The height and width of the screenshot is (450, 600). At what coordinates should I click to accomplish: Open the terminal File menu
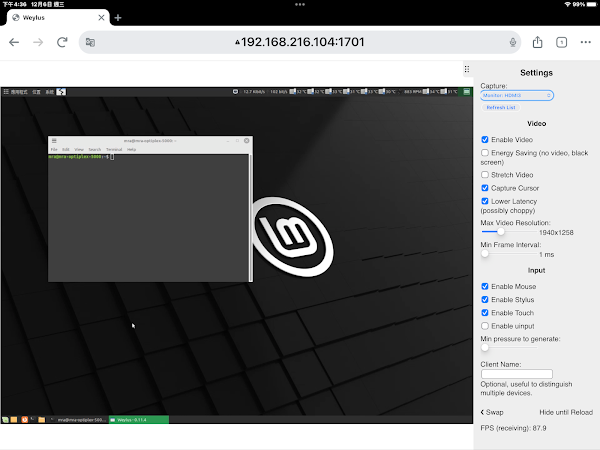coord(54,150)
